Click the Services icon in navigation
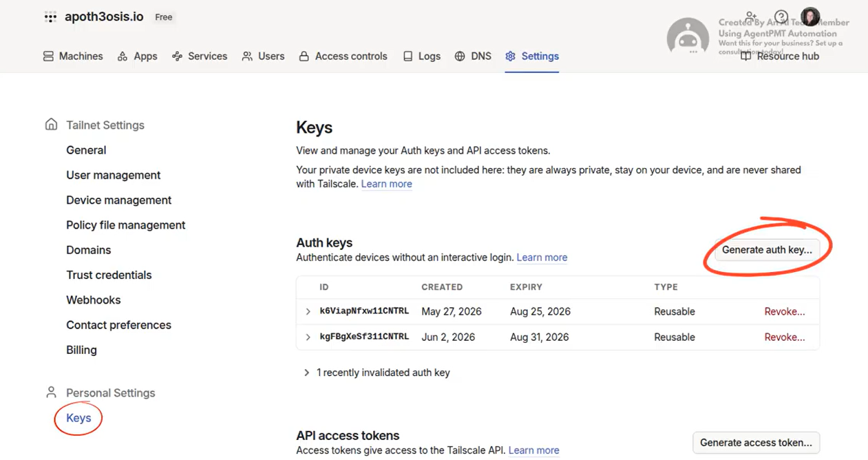This screenshot has height=460, width=868. tap(177, 56)
